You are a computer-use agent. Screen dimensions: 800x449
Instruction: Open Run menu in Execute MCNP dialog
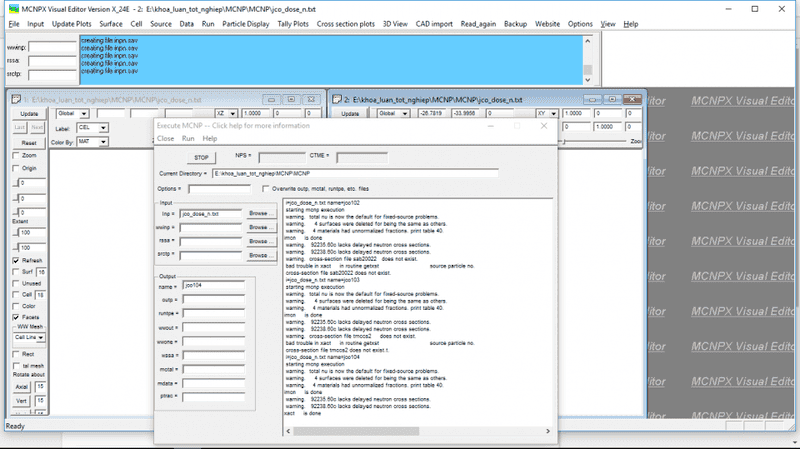187,138
